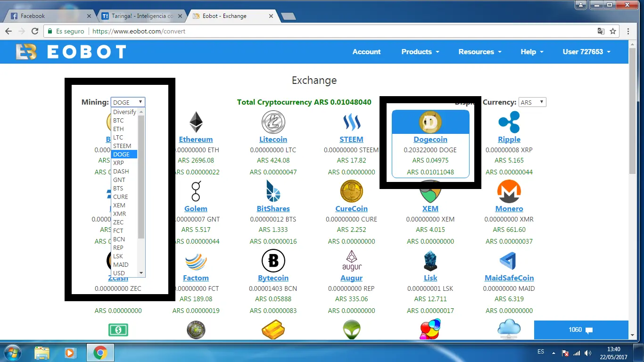Click the Monero orange logo icon
The width and height of the screenshot is (644, 362).
(509, 191)
